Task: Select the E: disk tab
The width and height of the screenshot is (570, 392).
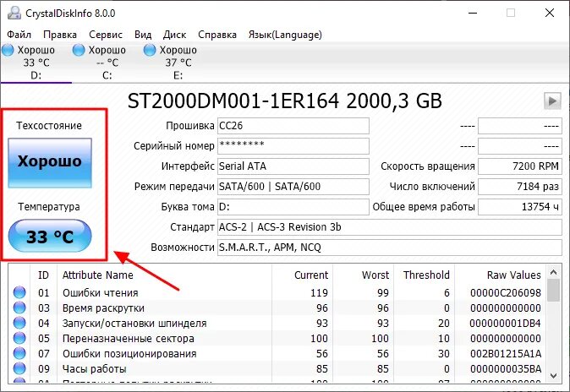Action: coord(178,63)
